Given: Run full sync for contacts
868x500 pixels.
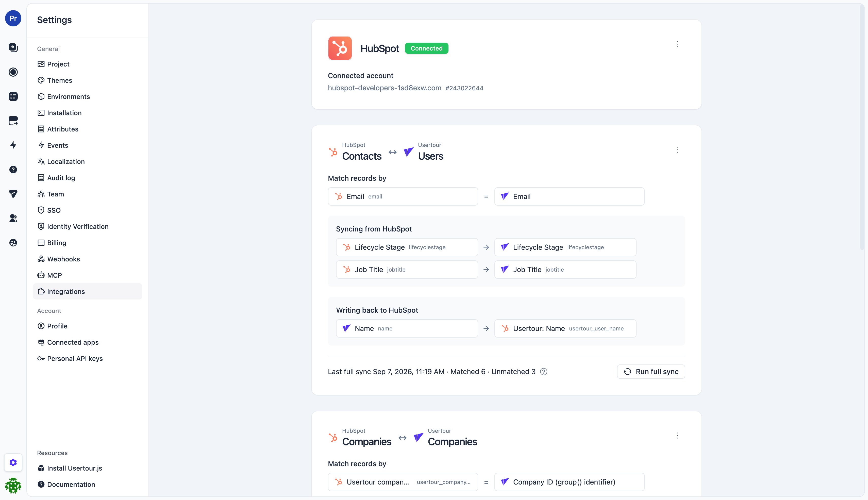Looking at the screenshot, I should (x=651, y=372).
